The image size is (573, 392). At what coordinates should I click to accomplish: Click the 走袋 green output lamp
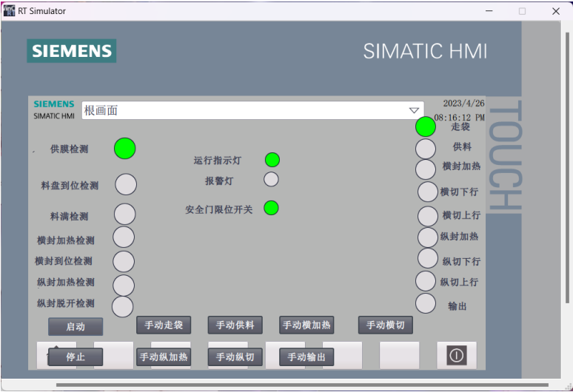tap(426, 126)
